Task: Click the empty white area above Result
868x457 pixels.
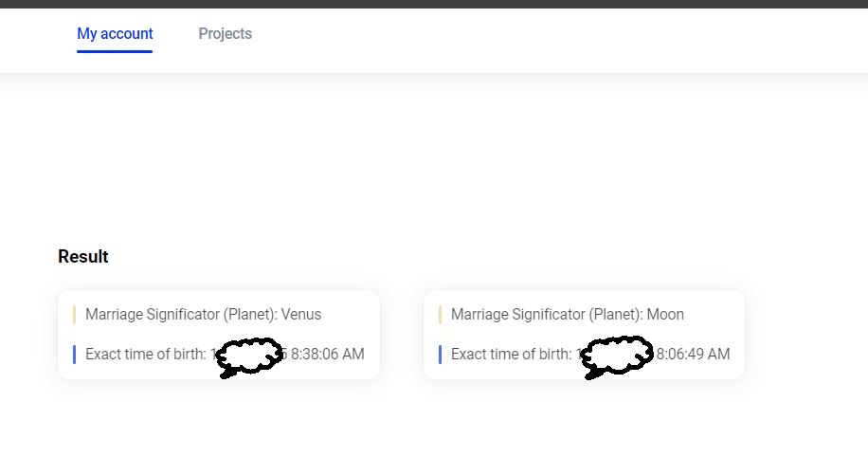Action: coord(434,161)
